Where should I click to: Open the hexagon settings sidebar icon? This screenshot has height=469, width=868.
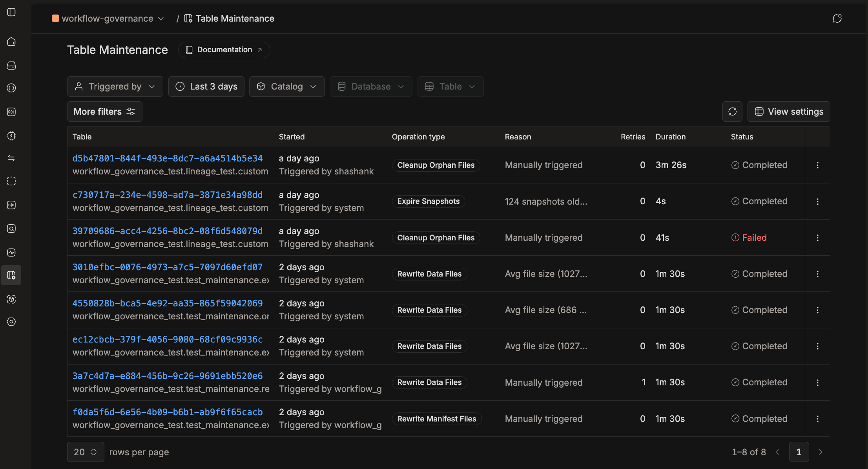pyautogui.click(x=11, y=322)
